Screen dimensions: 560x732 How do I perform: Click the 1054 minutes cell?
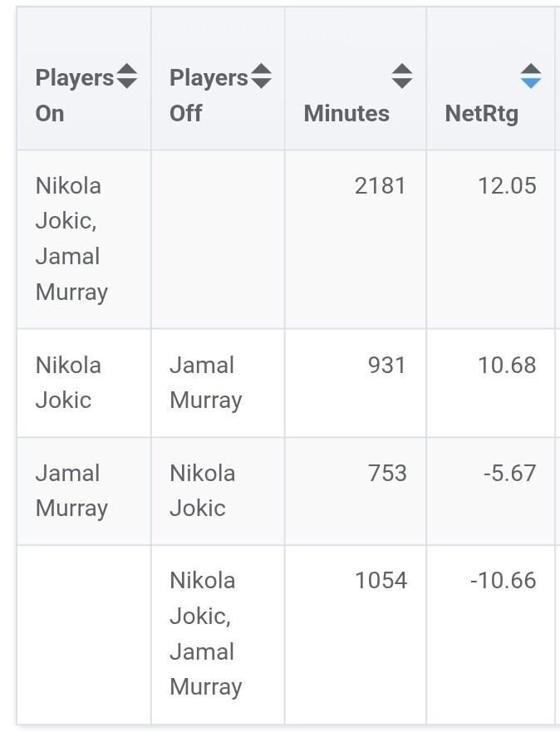[381, 581]
